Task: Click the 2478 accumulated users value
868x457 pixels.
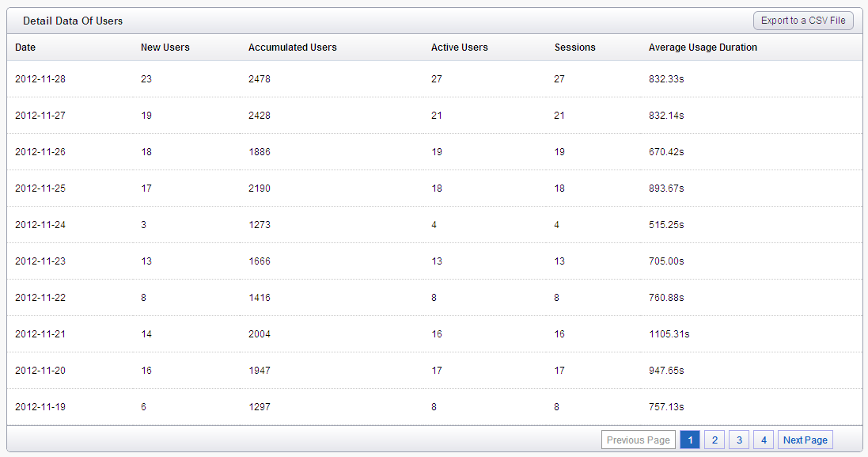Action: pyautogui.click(x=260, y=79)
